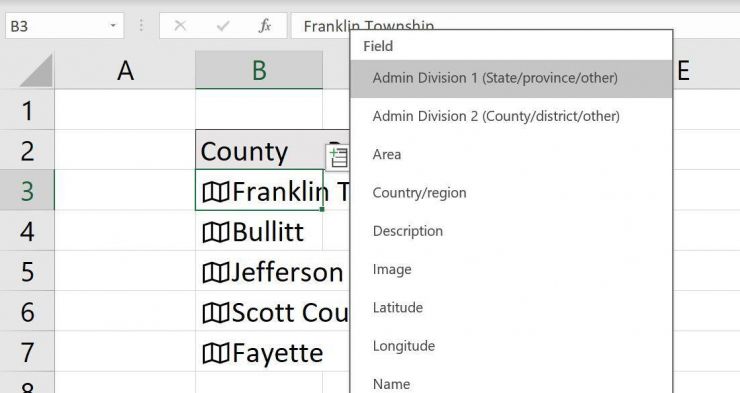Select row 2 header
Screen dimensions: 740x393
[27, 151]
